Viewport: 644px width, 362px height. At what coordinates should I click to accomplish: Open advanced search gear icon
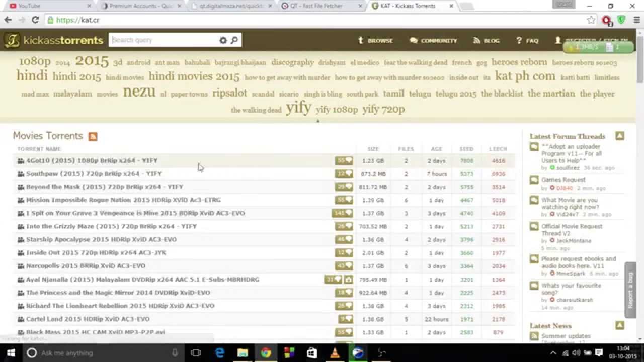pos(223,41)
